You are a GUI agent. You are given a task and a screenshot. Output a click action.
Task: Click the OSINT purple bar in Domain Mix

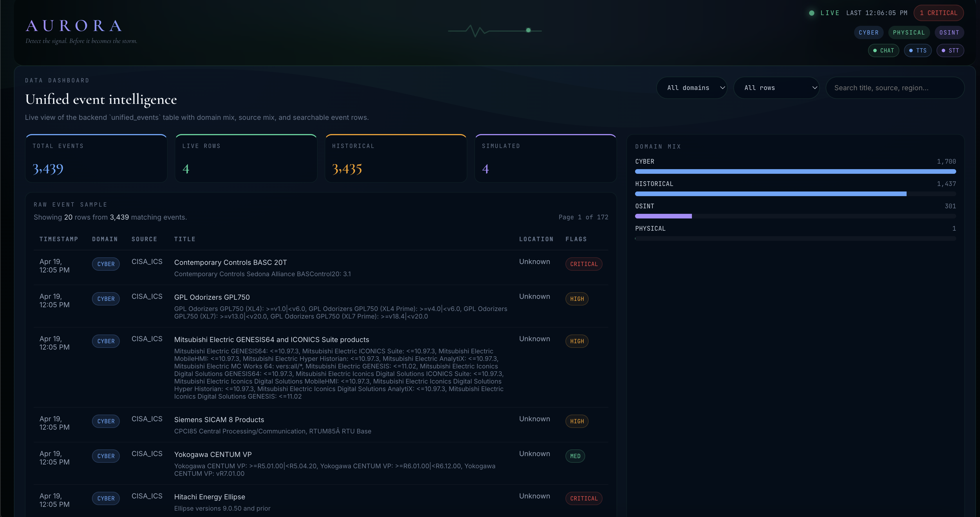663,216
